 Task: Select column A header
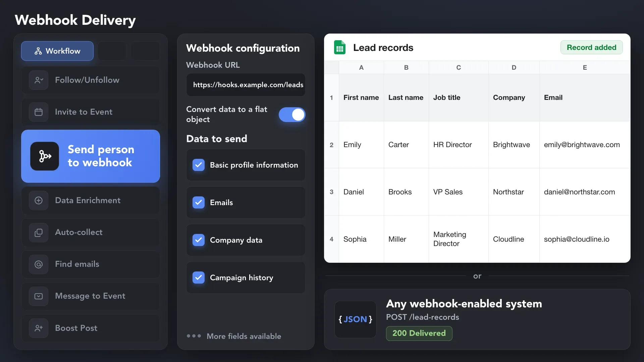361,67
